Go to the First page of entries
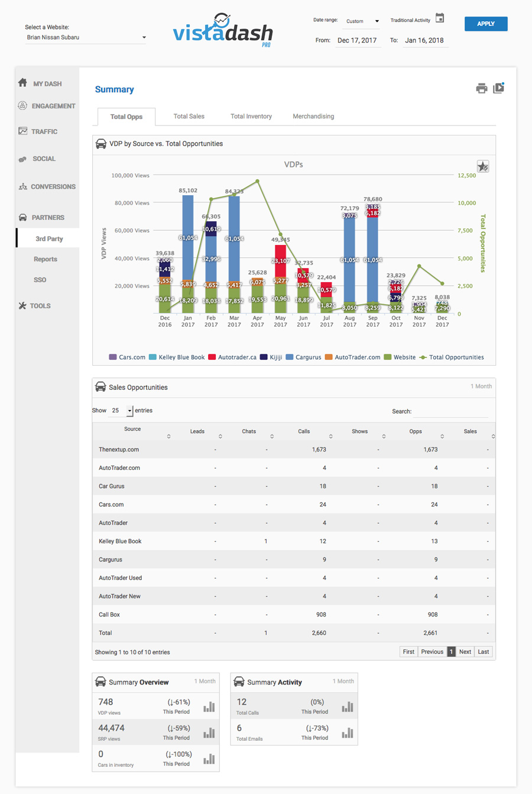 [408, 651]
